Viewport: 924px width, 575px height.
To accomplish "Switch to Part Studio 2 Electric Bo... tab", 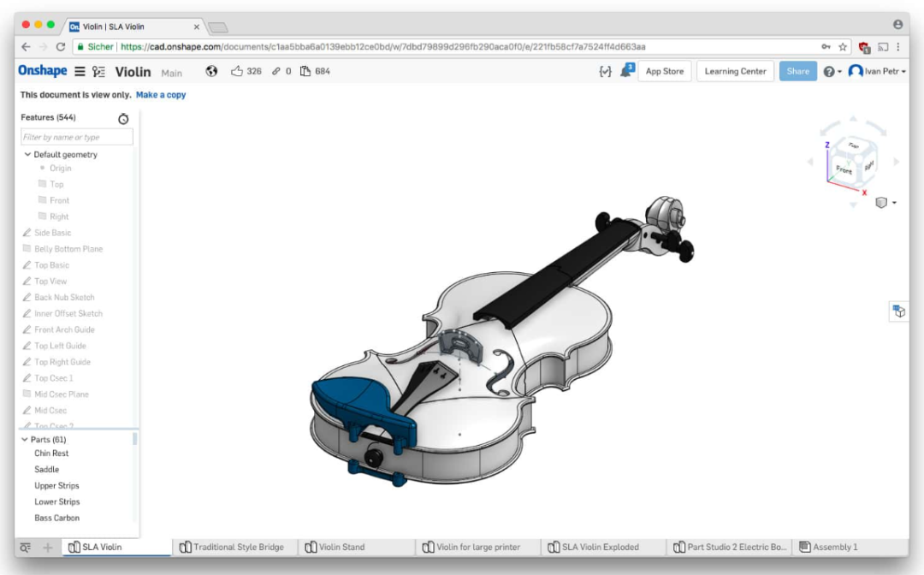I will [730, 548].
